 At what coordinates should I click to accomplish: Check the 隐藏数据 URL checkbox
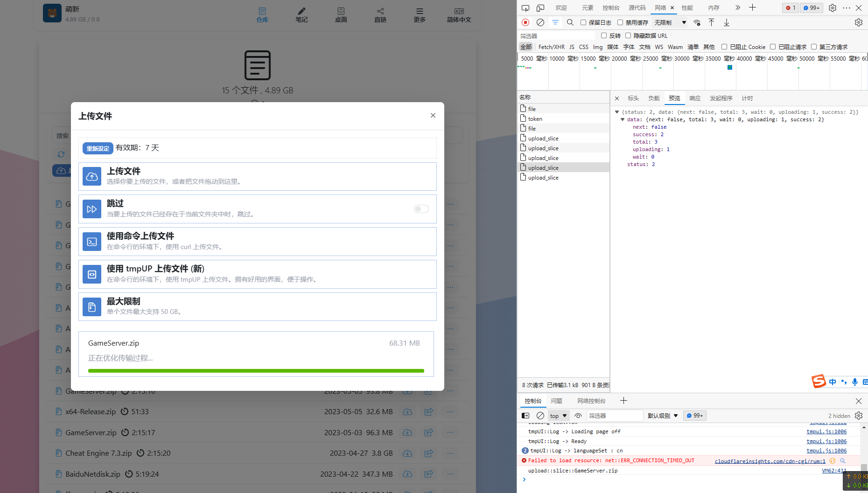point(628,35)
